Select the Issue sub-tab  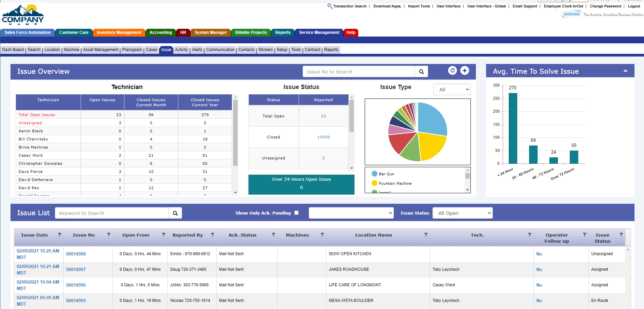pyautogui.click(x=166, y=50)
